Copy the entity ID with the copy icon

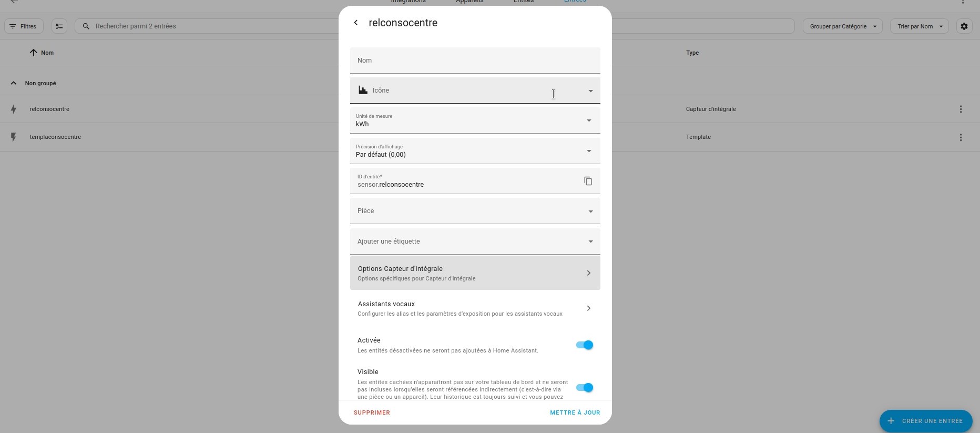click(x=588, y=181)
